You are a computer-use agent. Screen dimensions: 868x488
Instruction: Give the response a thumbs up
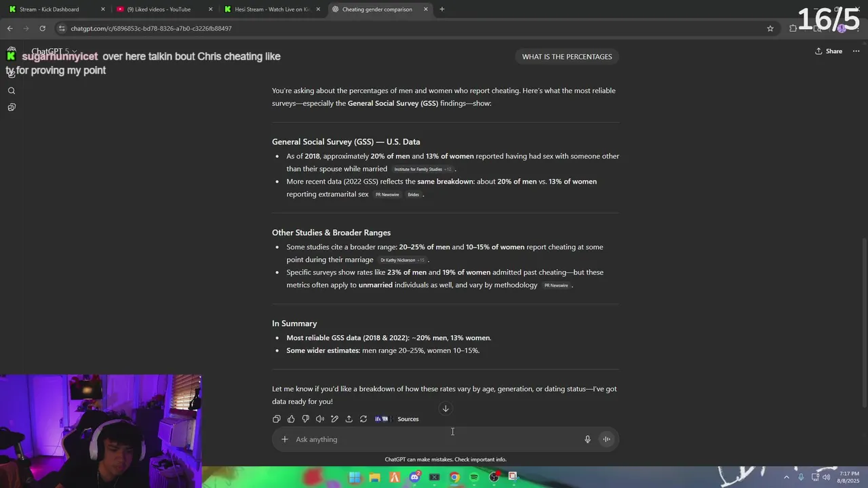291,419
